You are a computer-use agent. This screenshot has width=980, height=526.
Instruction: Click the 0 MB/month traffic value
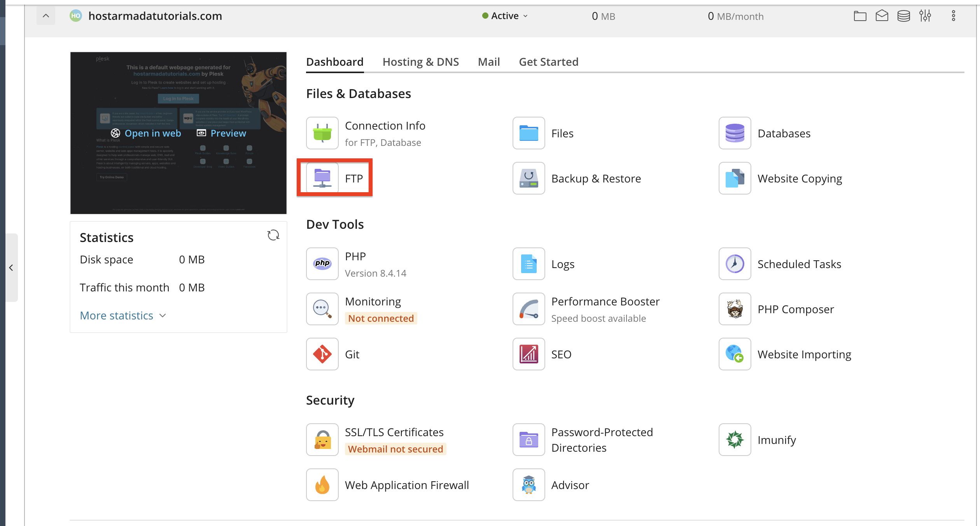(x=736, y=16)
